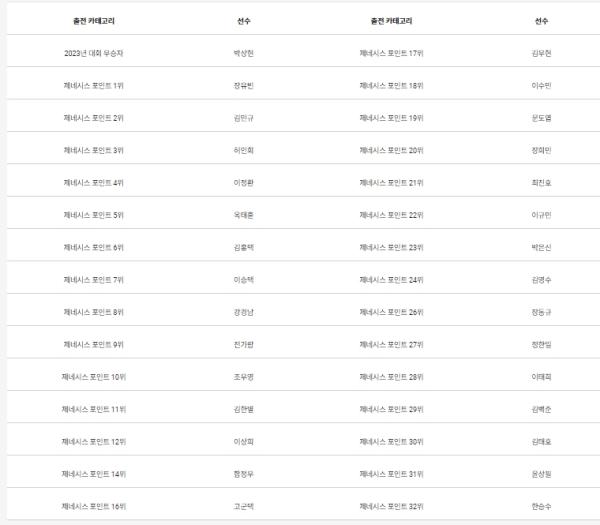
Task: Select the '제네시스 포인트 10위' cell
Action: coord(92,376)
